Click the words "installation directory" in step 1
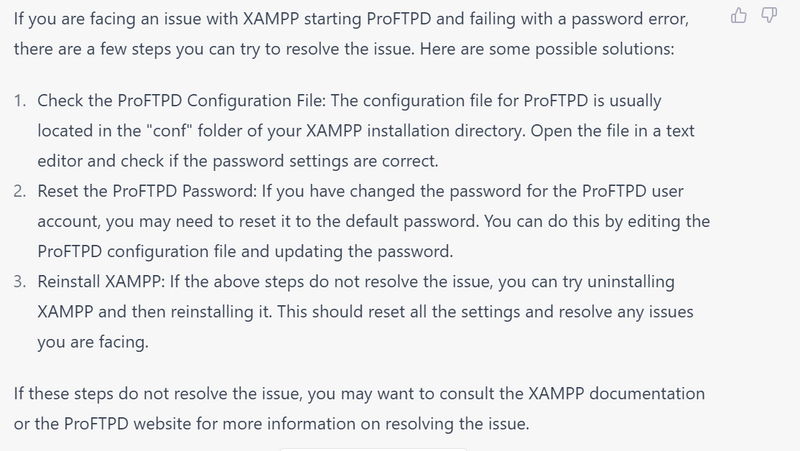 tap(446, 131)
